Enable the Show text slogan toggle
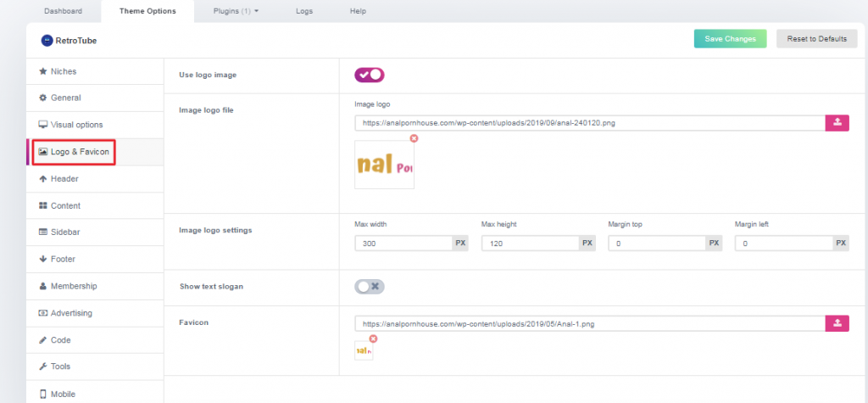This screenshot has width=868, height=403. click(x=370, y=287)
